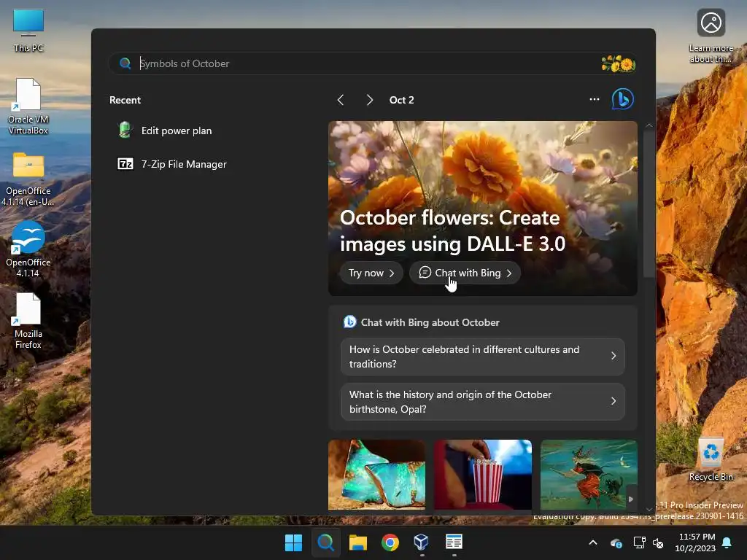Viewport: 747px width, 560px height.
Task: Go to previous day in search highlights
Action: [340, 100]
